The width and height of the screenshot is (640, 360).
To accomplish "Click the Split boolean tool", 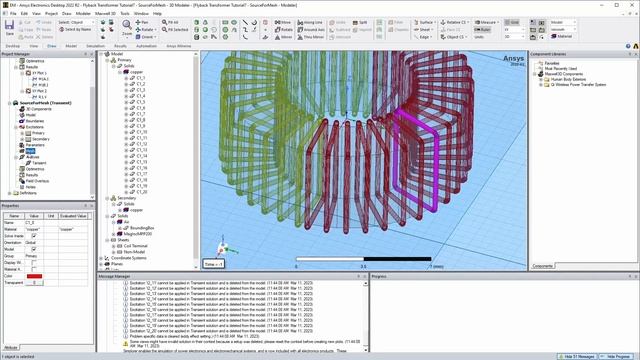I will [360, 22].
